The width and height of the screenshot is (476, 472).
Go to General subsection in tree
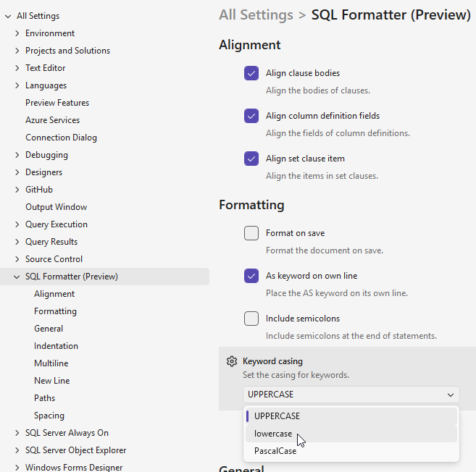pyautogui.click(x=49, y=329)
